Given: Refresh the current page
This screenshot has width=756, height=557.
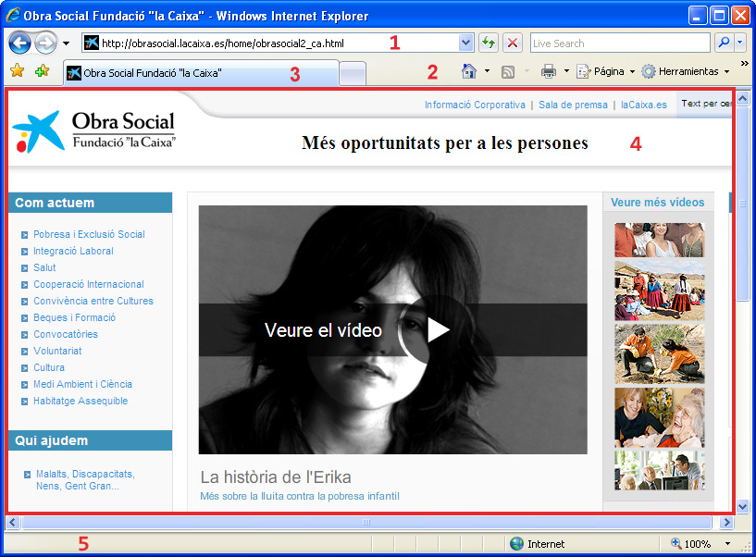Looking at the screenshot, I should click(490, 43).
